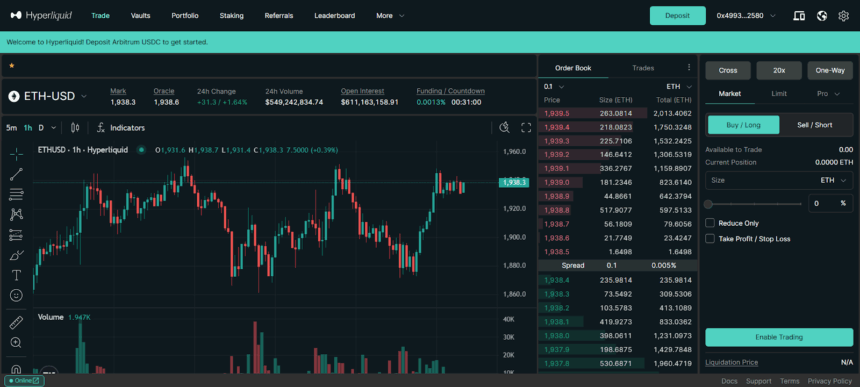Open the Trade navigation item

click(x=100, y=16)
